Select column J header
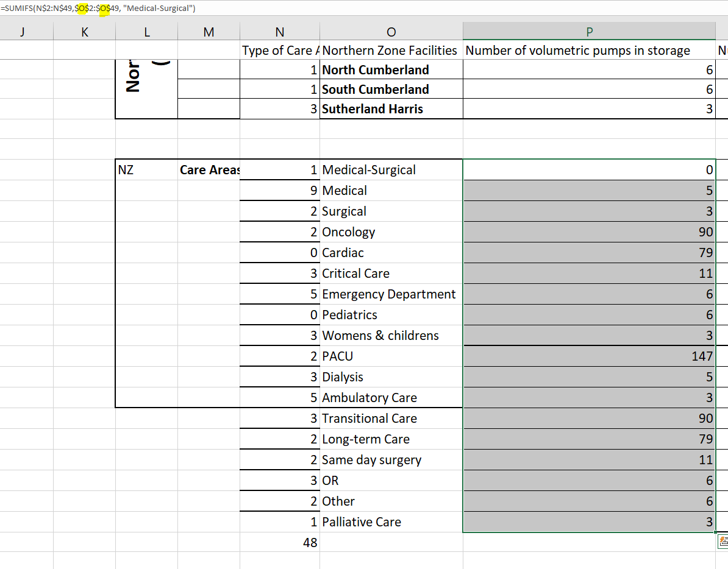 pos(23,32)
